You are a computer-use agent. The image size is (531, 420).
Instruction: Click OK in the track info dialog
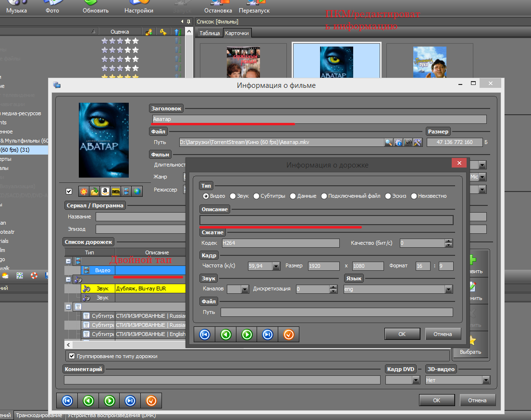pyautogui.click(x=402, y=334)
